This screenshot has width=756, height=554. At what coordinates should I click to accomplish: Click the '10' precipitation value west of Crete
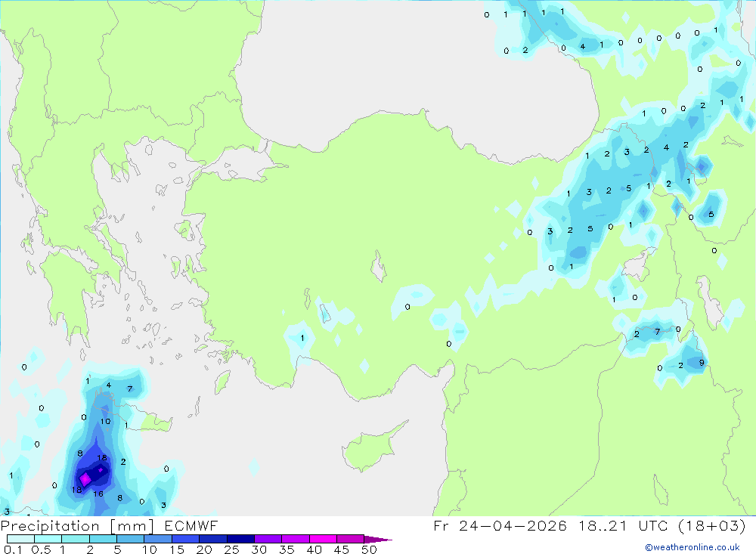[105, 422]
